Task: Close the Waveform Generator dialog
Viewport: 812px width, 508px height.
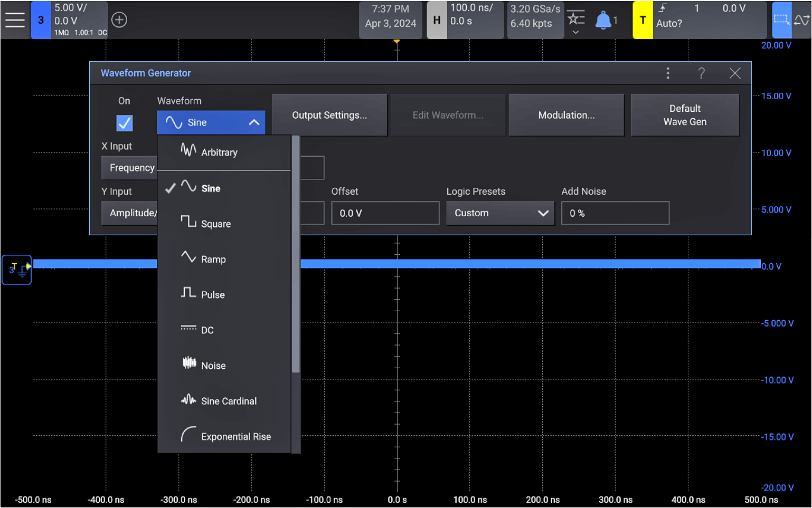Action: pyautogui.click(x=735, y=73)
